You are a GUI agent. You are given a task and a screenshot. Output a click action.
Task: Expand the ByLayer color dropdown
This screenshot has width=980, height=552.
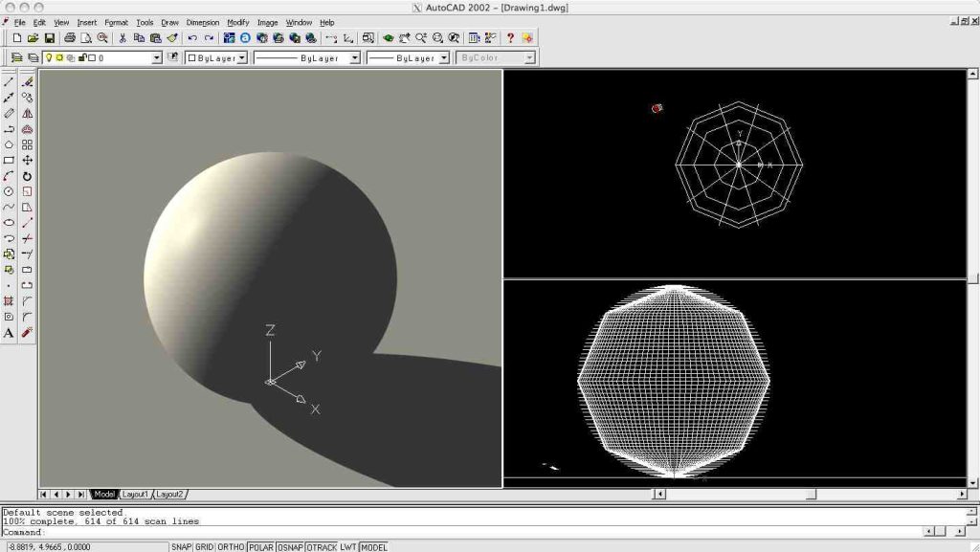coord(242,56)
